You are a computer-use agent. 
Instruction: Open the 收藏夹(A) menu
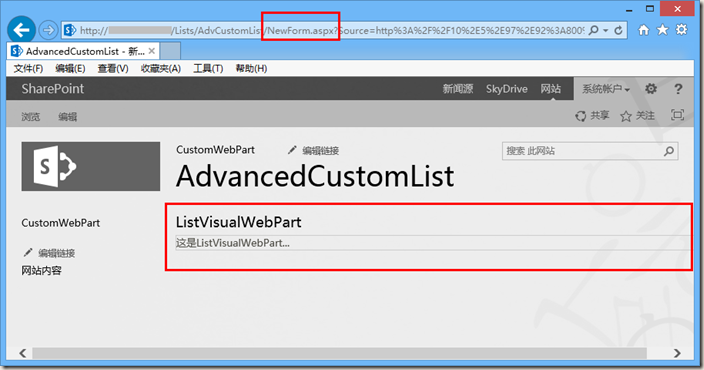[161, 69]
